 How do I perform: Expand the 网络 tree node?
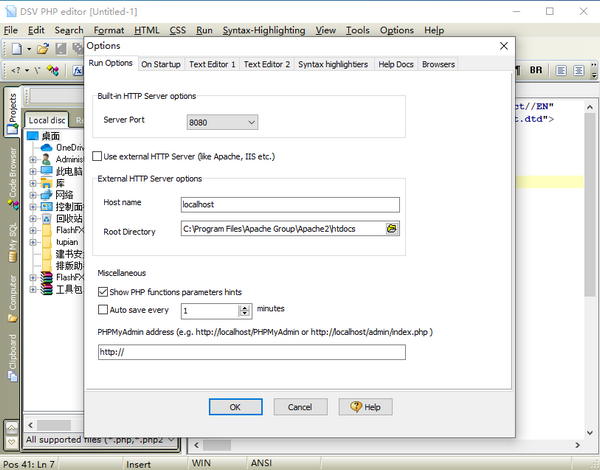click(x=33, y=194)
